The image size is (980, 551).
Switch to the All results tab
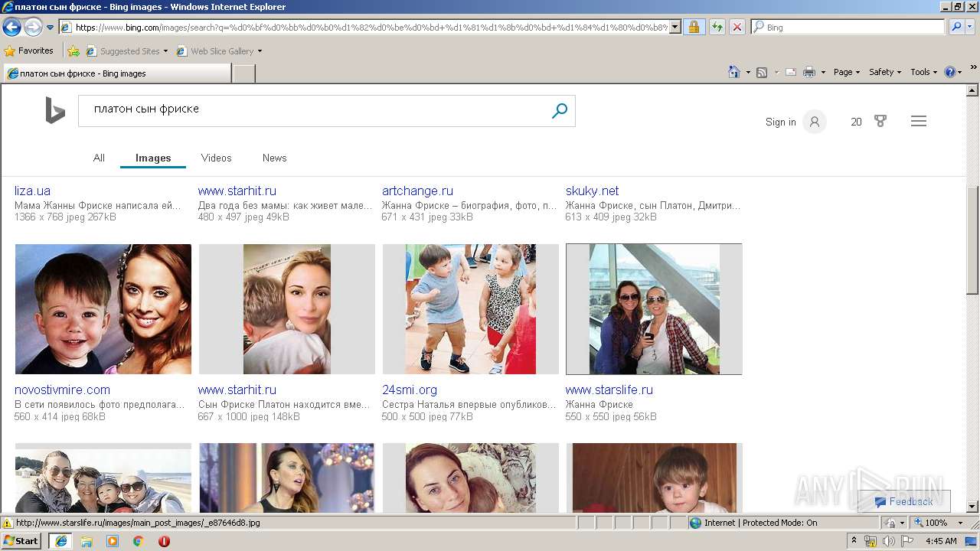pos(99,158)
